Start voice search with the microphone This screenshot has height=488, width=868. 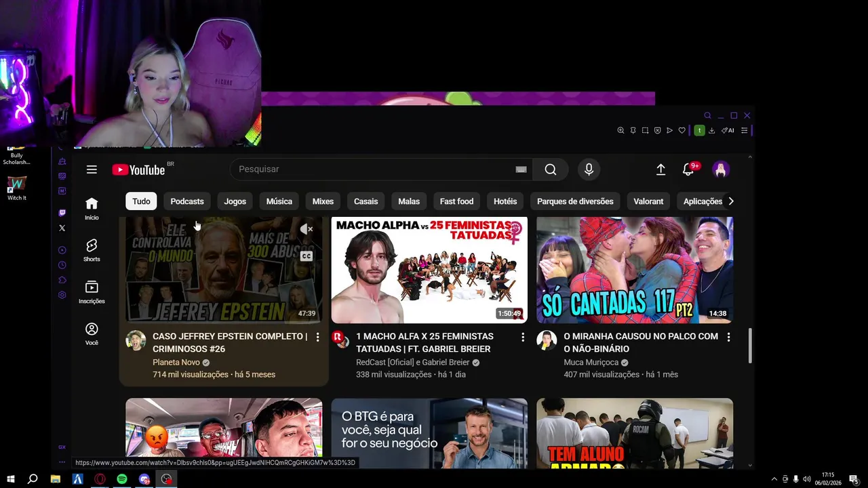(589, 169)
